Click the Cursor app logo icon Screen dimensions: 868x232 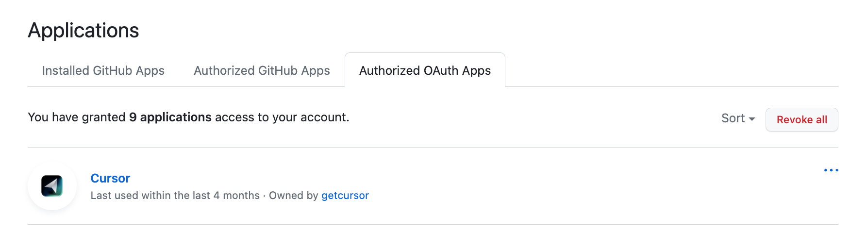click(x=52, y=186)
